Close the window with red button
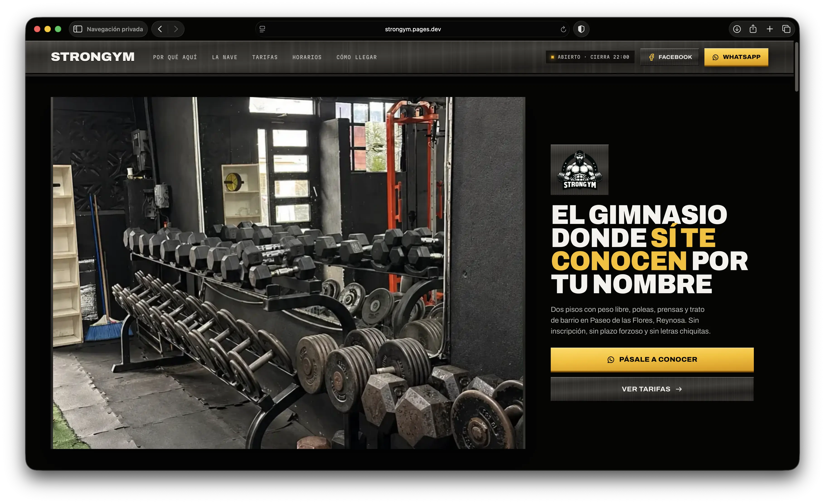This screenshot has height=504, width=825. tap(37, 29)
